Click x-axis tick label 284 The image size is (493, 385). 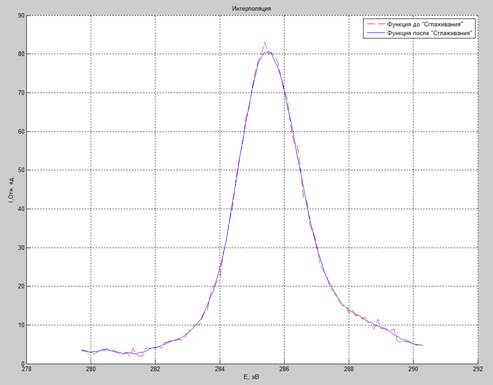pyautogui.click(x=220, y=369)
